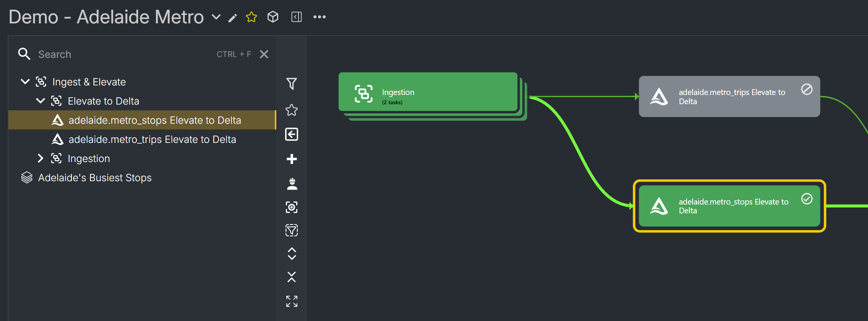The height and width of the screenshot is (321, 868).
Task: Click the collapse-all crossing arrows icon
Action: tap(292, 277)
